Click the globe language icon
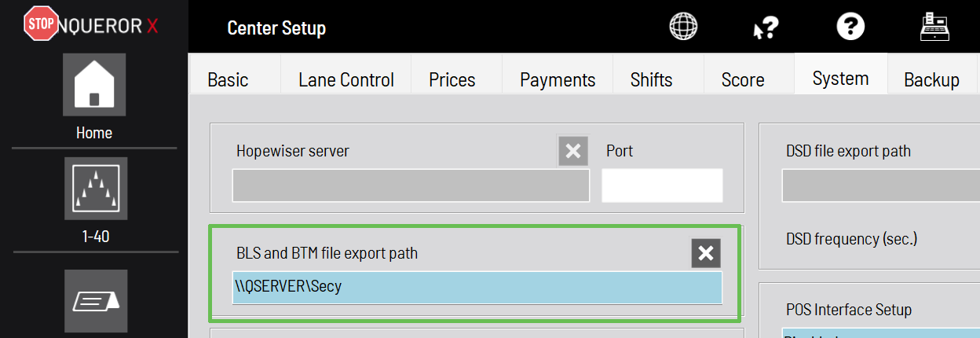This screenshot has width=980, height=338. 683,27
